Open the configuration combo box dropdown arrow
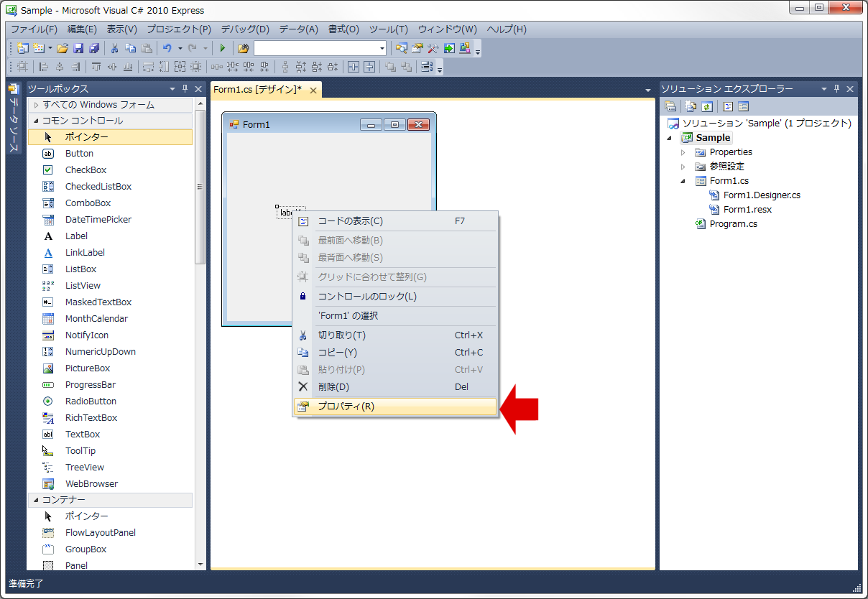 (382, 48)
